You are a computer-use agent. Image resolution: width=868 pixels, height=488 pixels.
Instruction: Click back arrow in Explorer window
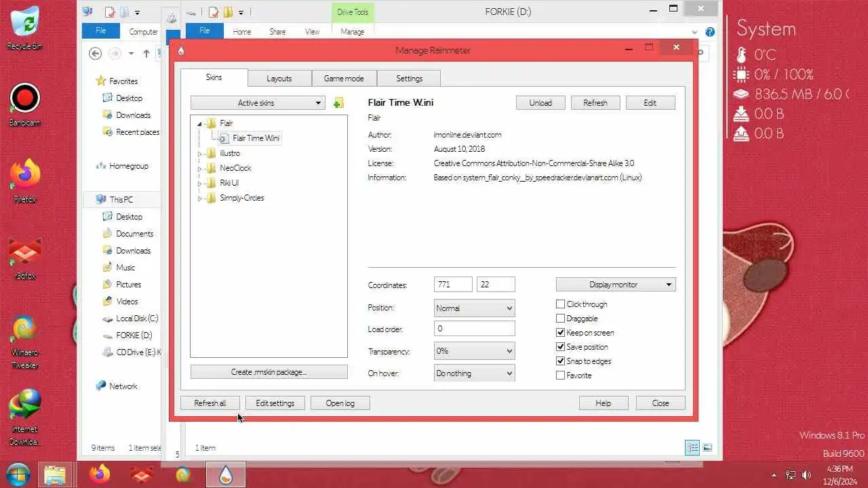click(x=96, y=54)
